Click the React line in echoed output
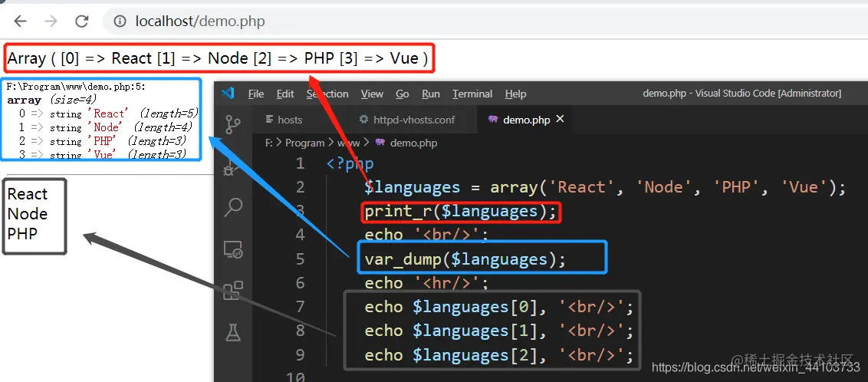The width and height of the screenshot is (868, 382). [28, 194]
